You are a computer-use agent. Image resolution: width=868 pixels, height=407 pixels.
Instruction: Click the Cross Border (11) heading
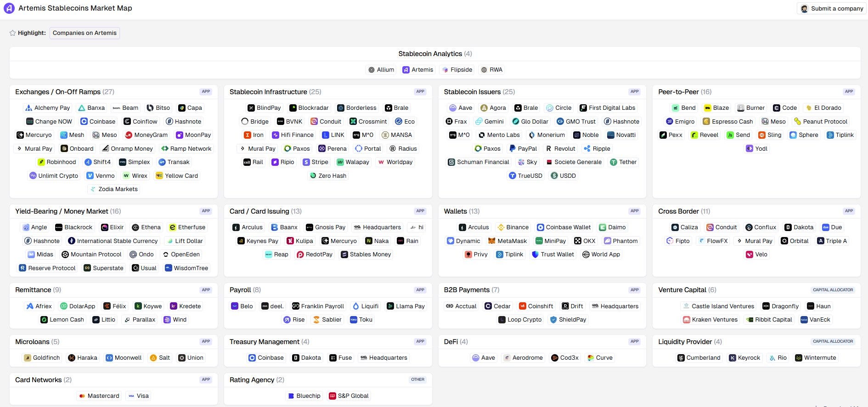coord(684,211)
